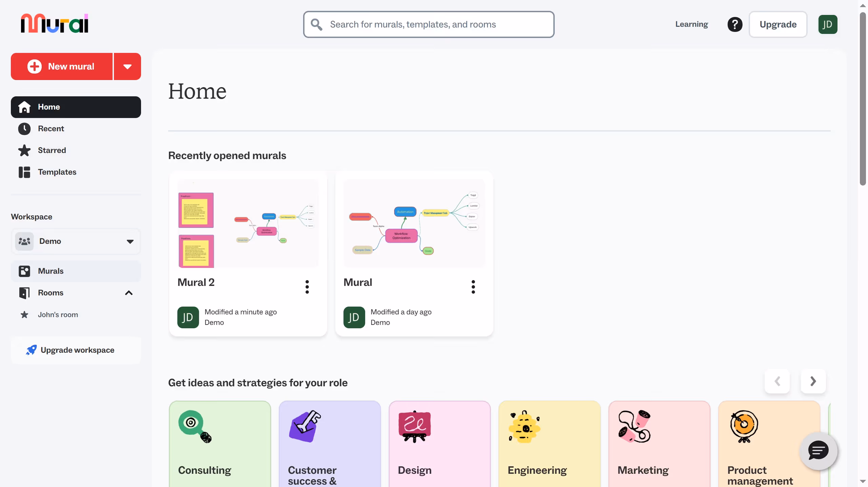Click the Engineering card label
This screenshot has width=868, height=487.
pyautogui.click(x=537, y=470)
